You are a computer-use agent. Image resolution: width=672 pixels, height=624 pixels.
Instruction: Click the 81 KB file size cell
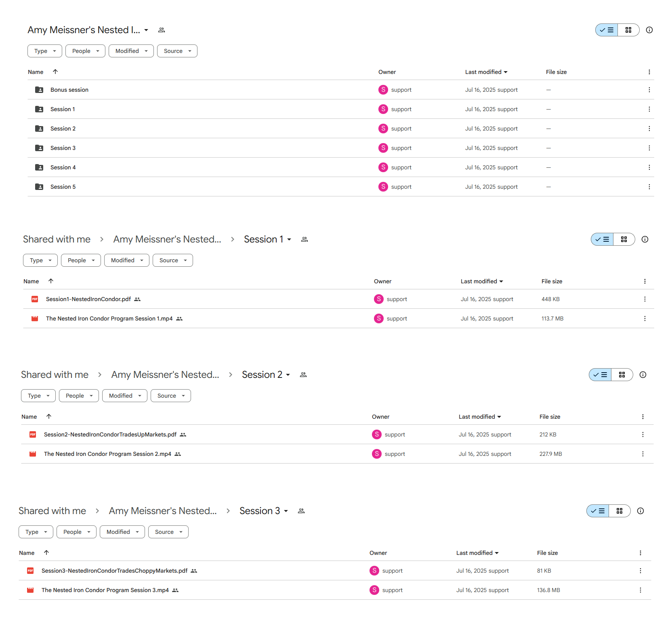544,571
